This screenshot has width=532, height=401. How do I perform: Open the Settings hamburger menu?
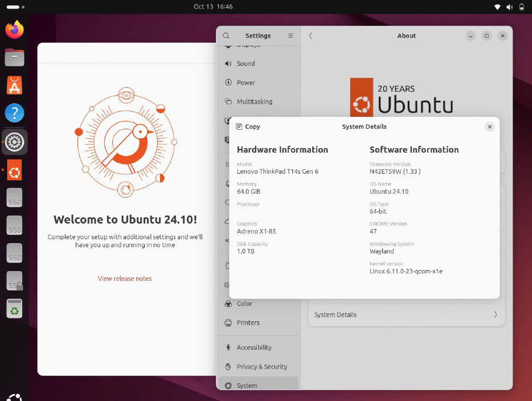(290, 36)
